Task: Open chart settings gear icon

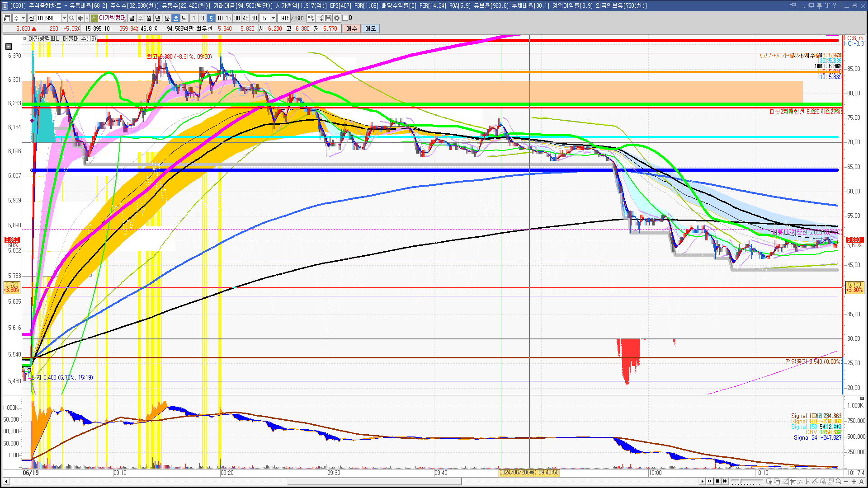Action: (337, 18)
